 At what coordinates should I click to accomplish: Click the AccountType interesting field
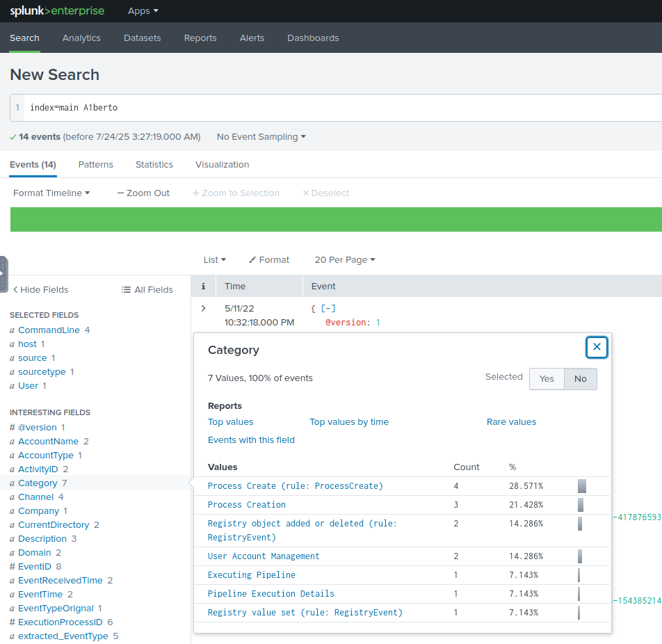(x=46, y=456)
